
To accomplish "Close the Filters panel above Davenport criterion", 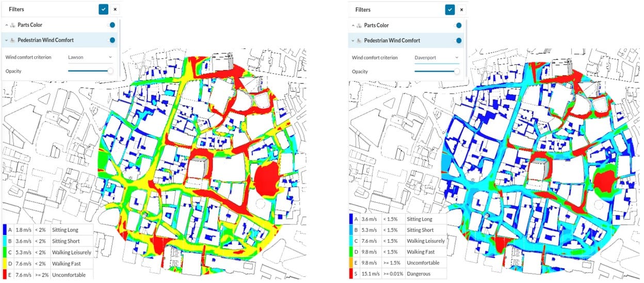I will pos(462,9).
